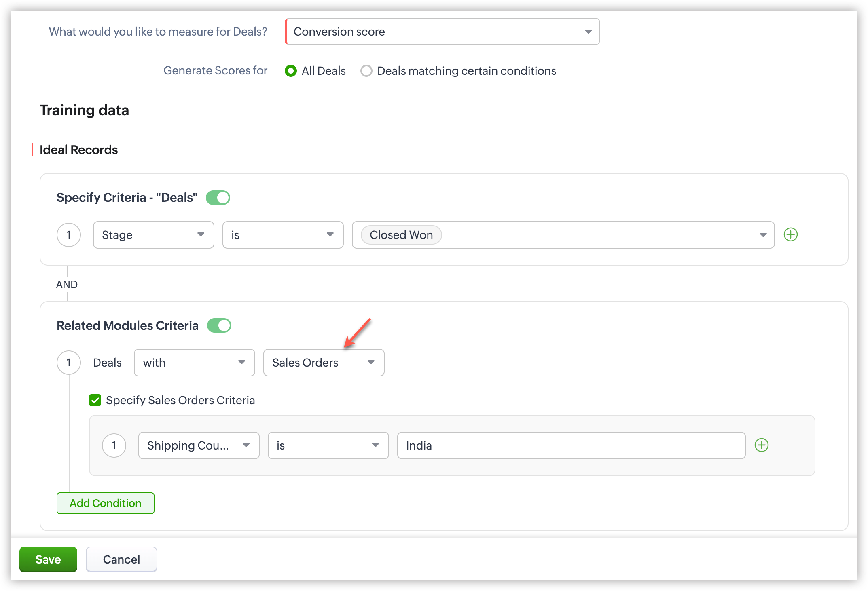Open the 'with' relation dropdown
868x591 pixels.
[x=194, y=363]
